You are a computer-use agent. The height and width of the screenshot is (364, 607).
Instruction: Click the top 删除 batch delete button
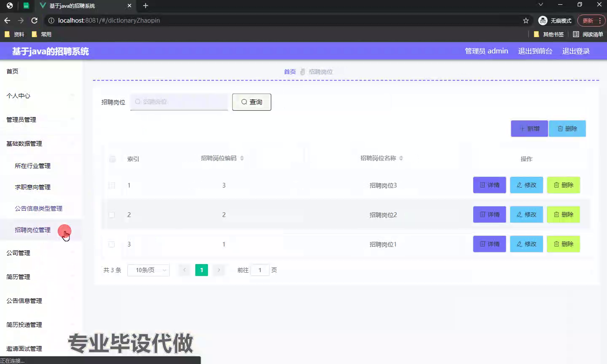567,128
